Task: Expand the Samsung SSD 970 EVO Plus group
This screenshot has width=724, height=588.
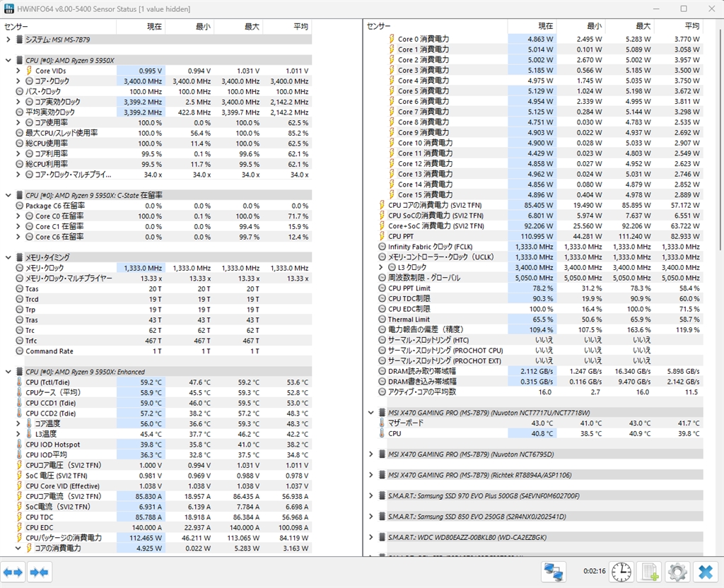Action: tap(371, 496)
